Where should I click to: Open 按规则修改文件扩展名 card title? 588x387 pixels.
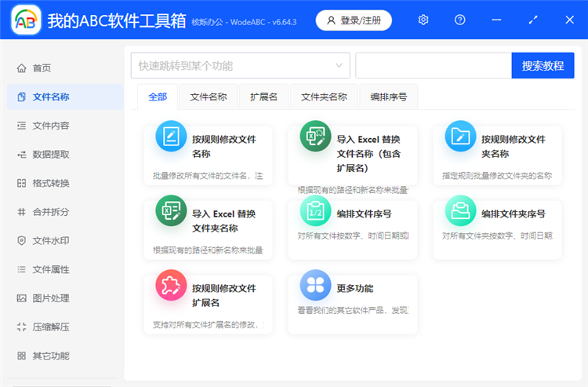[x=224, y=295]
